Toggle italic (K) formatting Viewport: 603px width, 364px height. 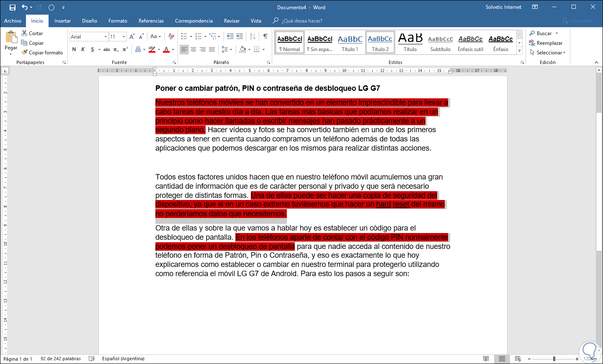pyautogui.click(x=83, y=49)
